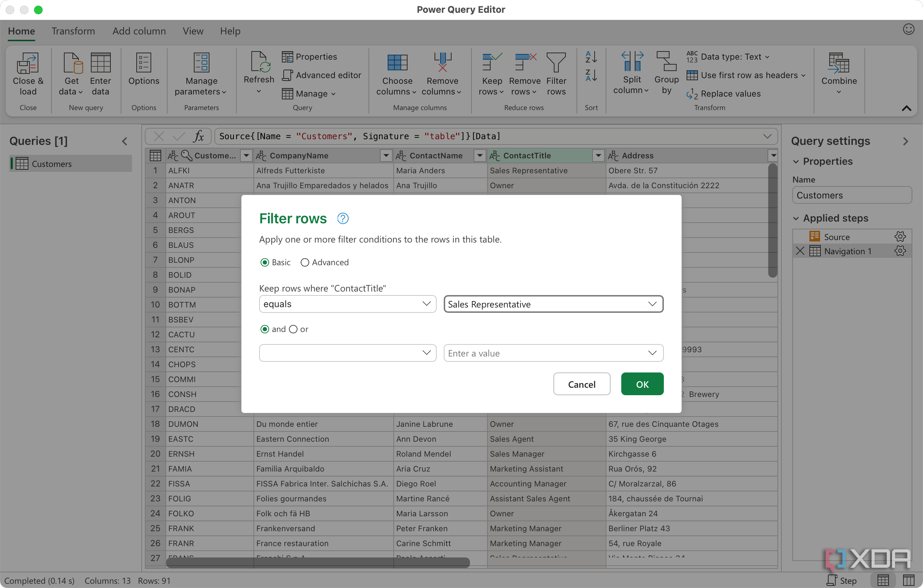
Task: Click the Filter rows help question icon
Action: point(343,218)
